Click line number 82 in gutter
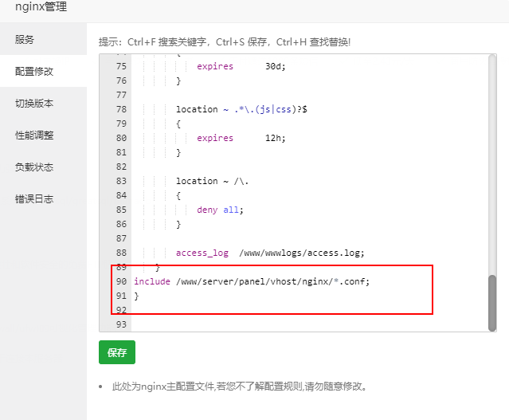The image size is (509, 420). pyautogui.click(x=121, y=167)
